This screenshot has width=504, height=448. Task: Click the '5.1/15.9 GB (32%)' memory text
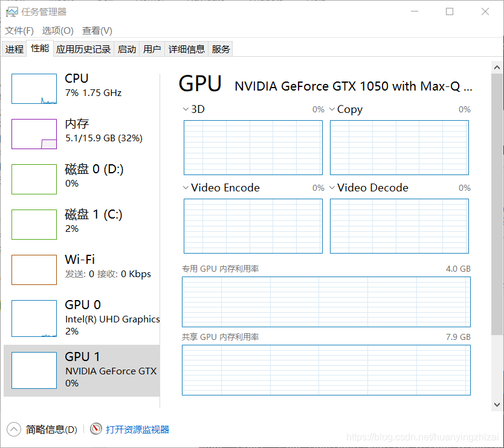104,138
